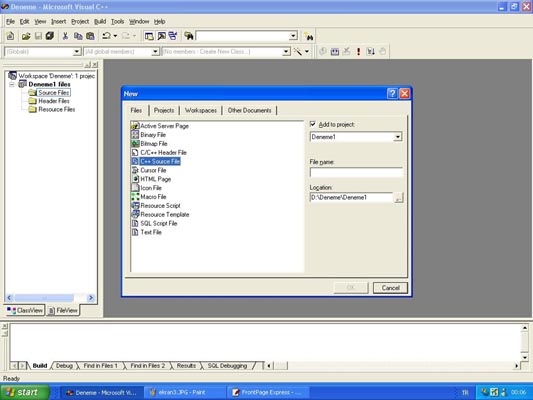
Task: Click the Undo arrow icon
Action: point(106,36)
